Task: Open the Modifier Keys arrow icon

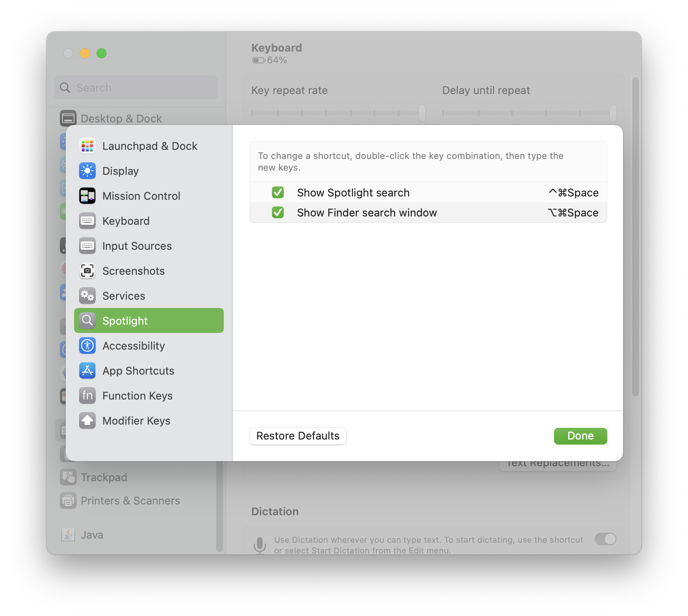Action: pyautogui.click(x=87, y=421)
